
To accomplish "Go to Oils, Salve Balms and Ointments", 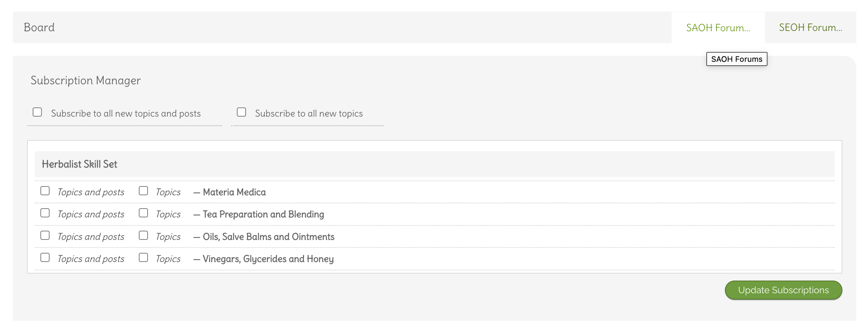I will tap(268, 237).
